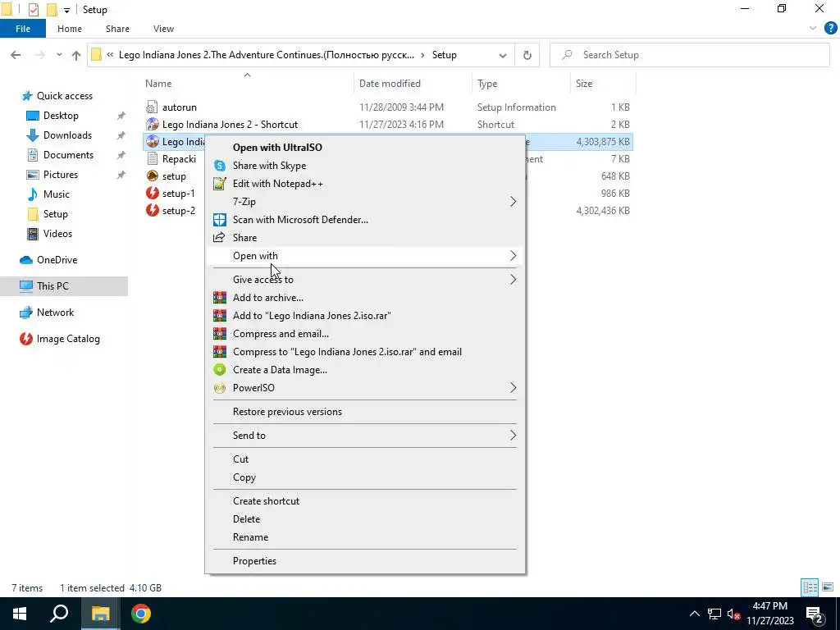
Task: Open Properties from the context menu
Action: pyautogui.click(x=254, y=561)
